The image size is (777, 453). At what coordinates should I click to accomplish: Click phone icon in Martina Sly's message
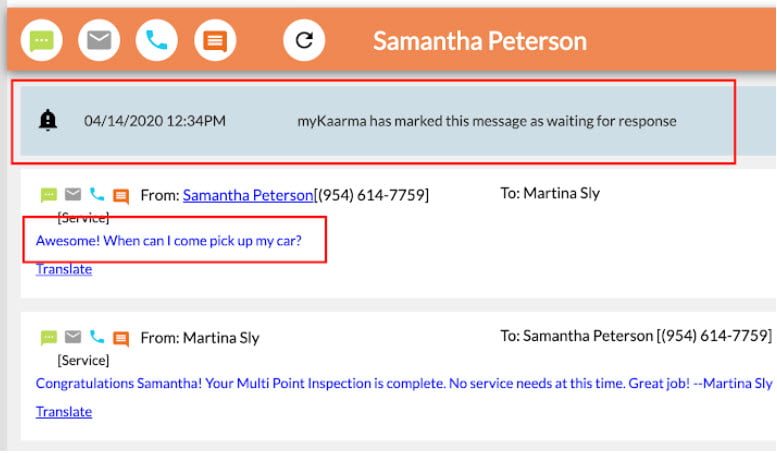[97, 337]
